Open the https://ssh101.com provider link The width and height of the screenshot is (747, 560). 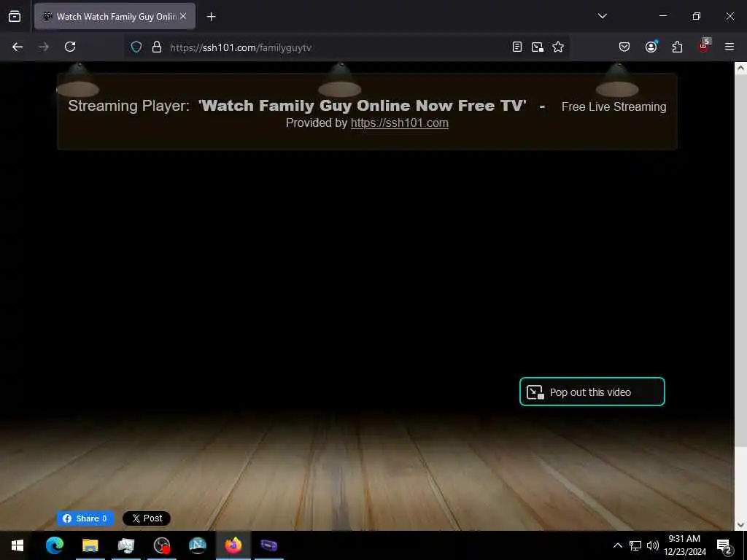(399, 122)
